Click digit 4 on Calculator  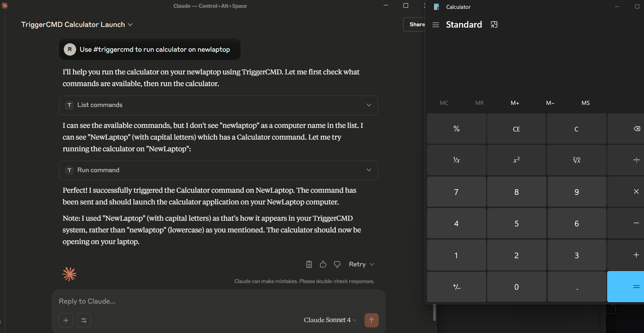pyautogui.click(x=457, y=223)
